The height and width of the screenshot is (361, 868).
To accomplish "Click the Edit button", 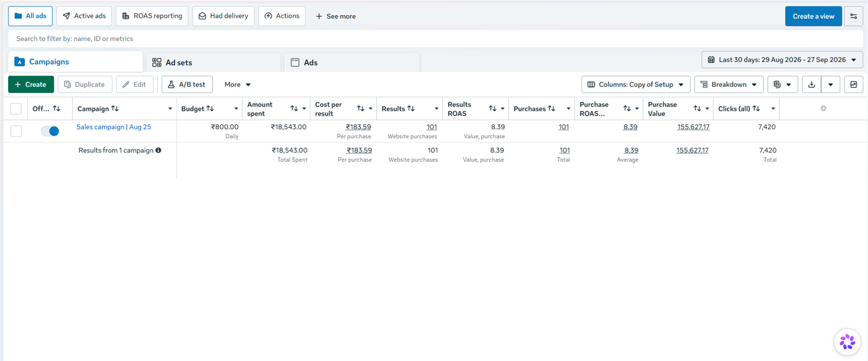I will click(135, 85).
